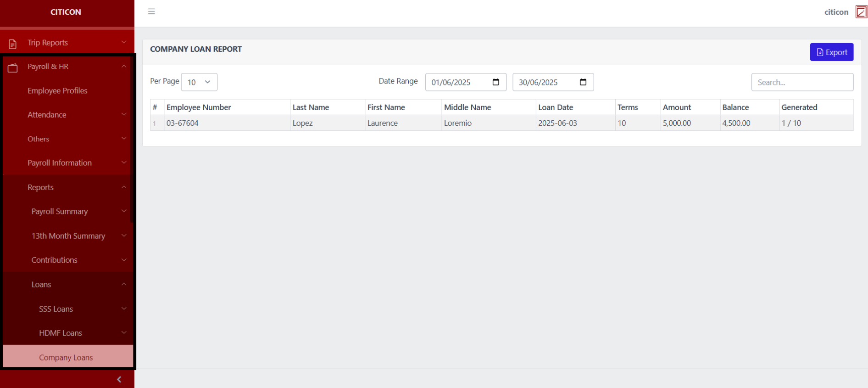Open the start date calendar picker icon
This screenshot has width=868, height=388.
495,82
